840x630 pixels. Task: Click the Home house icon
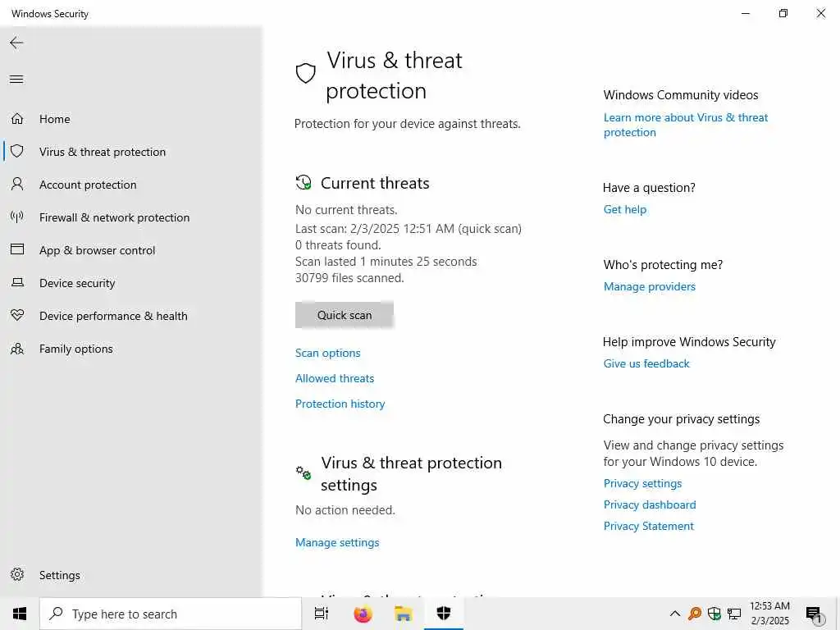point(16,119)
